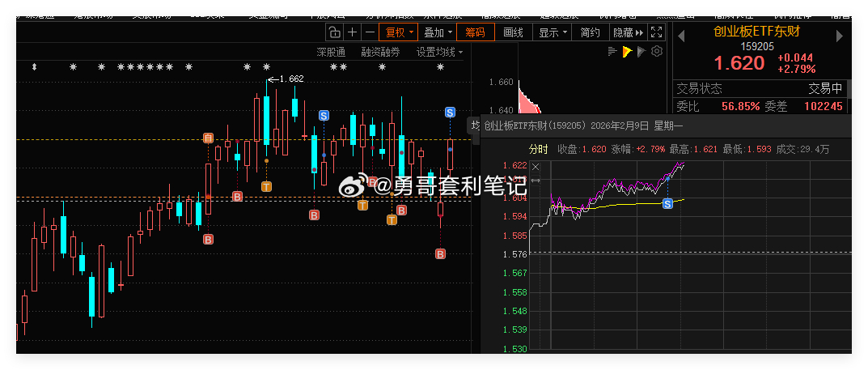The height and width of the screenshot is (370, 868).
Task: Click the 1.530 intraday axis label
Action: 514,348
